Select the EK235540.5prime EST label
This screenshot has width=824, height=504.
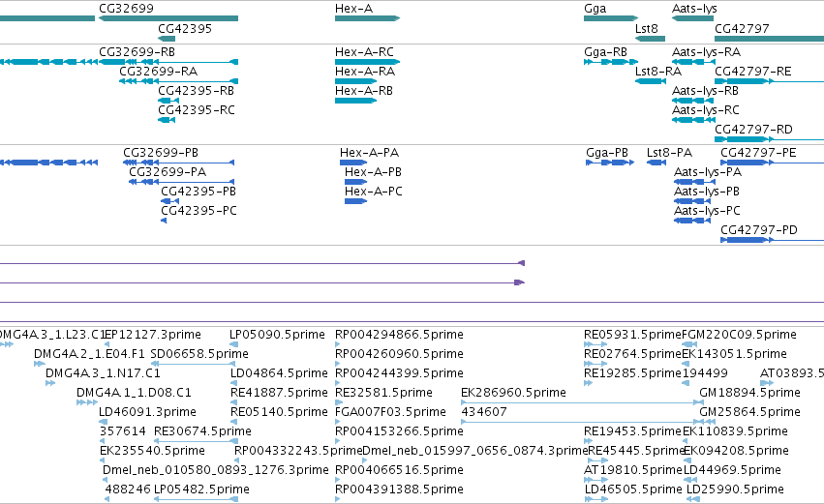tap(152, 451)
